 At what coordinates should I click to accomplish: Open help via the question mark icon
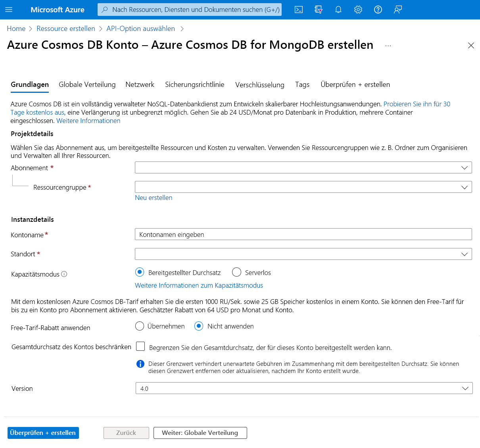[378, 10]
